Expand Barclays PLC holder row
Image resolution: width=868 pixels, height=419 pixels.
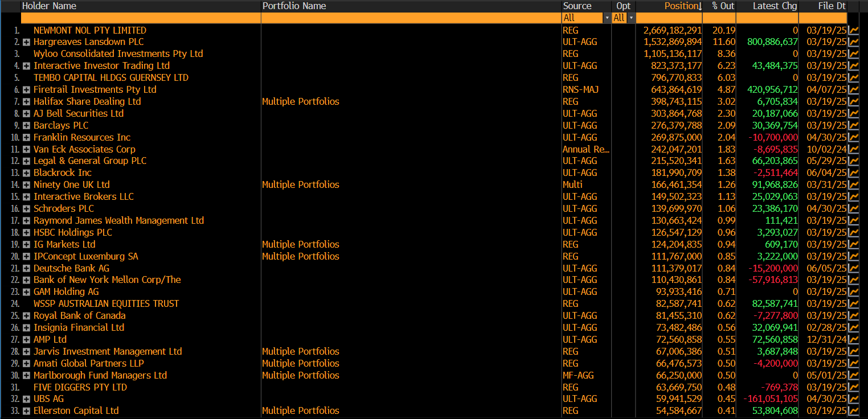[x=26, y=126]
